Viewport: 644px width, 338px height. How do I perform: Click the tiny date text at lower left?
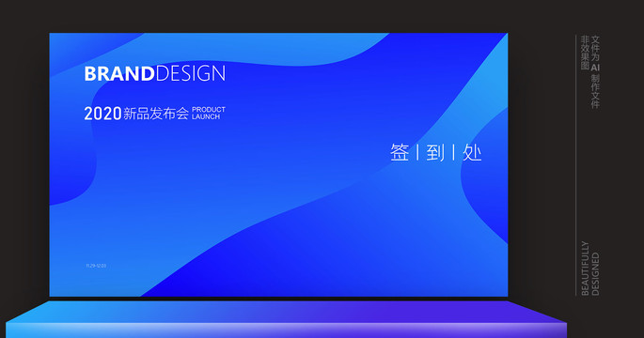96,266
